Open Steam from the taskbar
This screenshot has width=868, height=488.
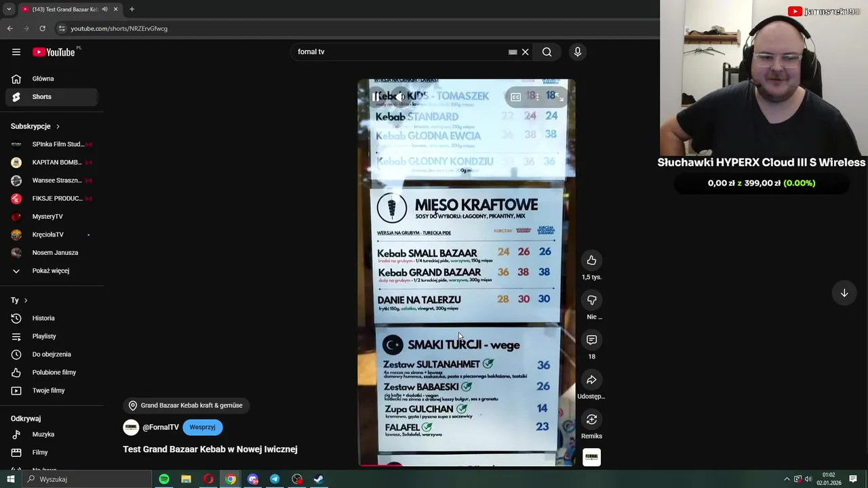[319, 479]
